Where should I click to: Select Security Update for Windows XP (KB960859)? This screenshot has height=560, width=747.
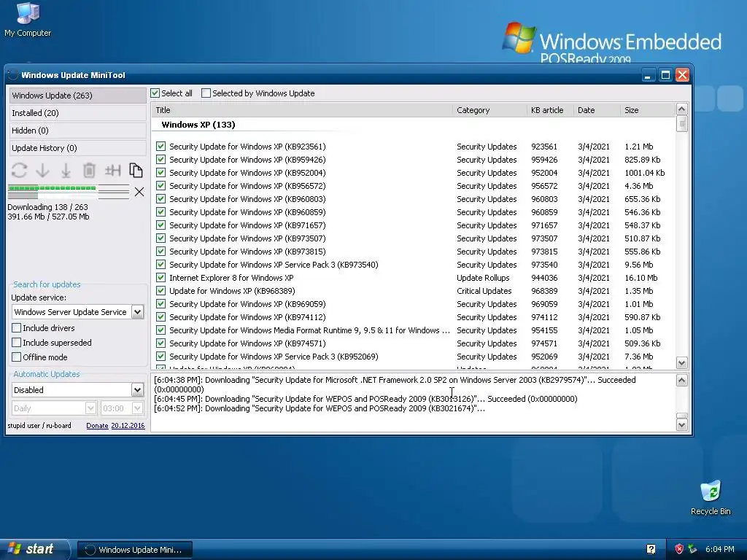click(414, 212)
